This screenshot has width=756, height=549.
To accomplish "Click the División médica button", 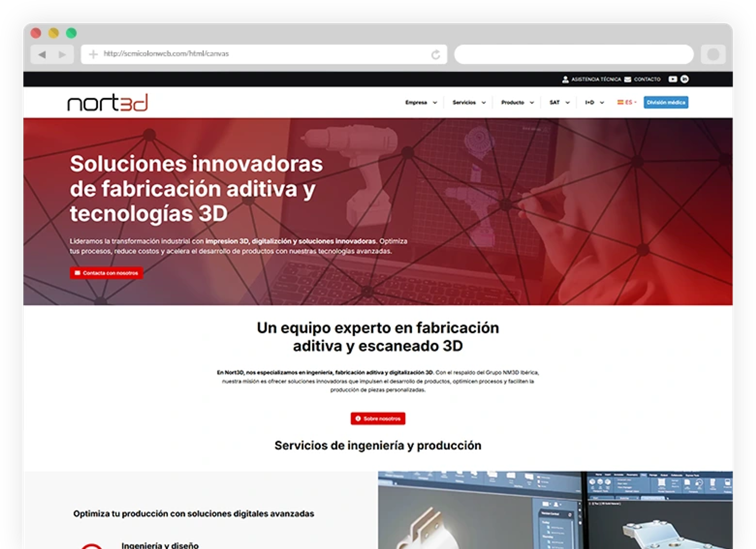I will tap(666, 102).
